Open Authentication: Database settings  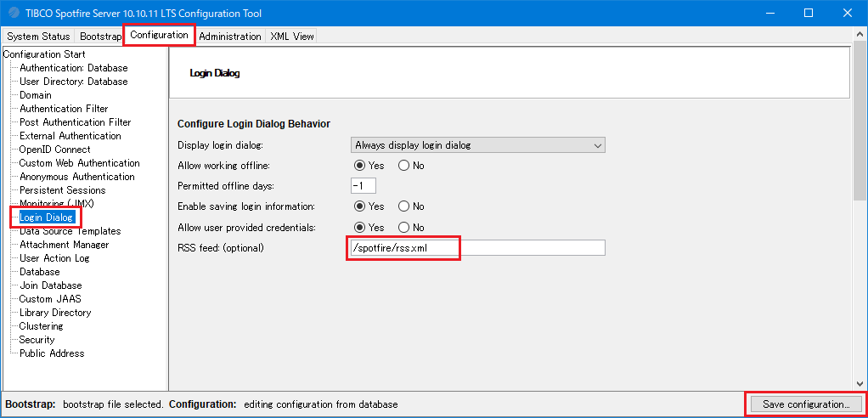click(74, 68)
